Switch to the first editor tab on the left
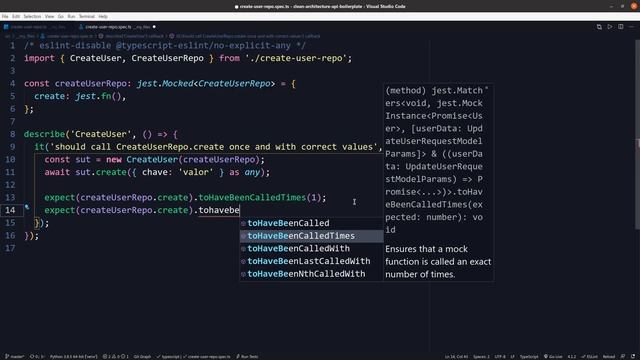This screenshot has height=360, width=640. tap(37, 27)
